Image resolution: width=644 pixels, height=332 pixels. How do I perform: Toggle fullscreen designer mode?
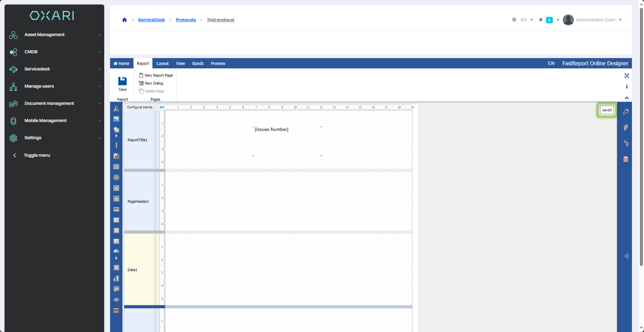tap(627, 76)
